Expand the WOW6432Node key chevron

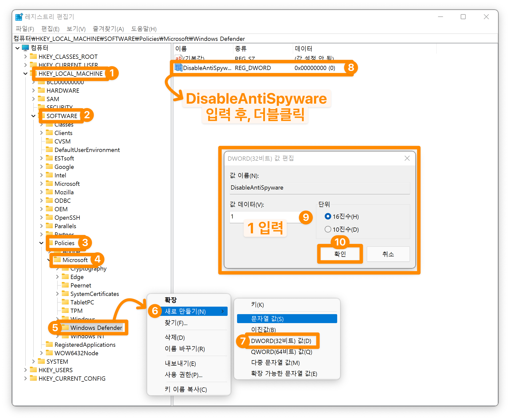tap(41, 353)
